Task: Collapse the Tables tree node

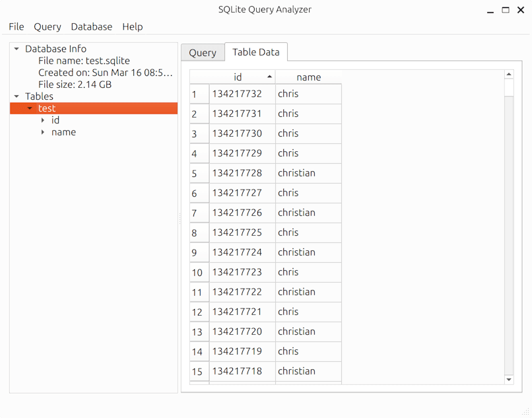Action: click(x=17, y=96)
